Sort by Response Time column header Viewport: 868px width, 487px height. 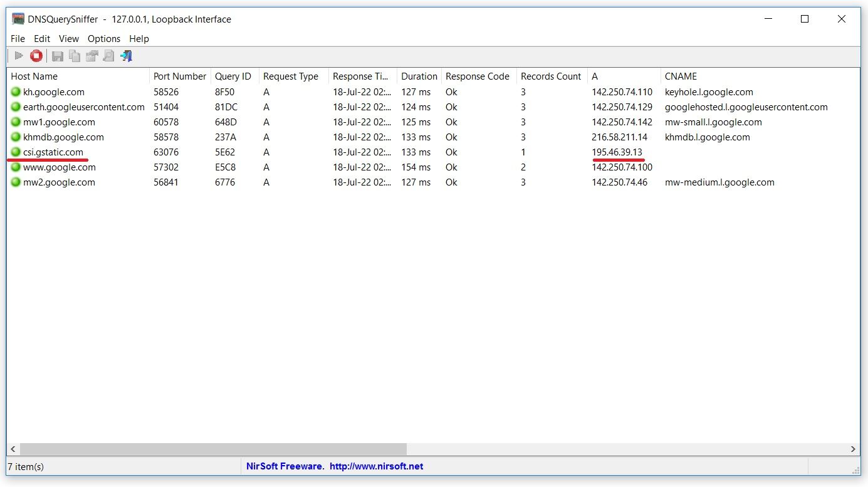(363, 76)
